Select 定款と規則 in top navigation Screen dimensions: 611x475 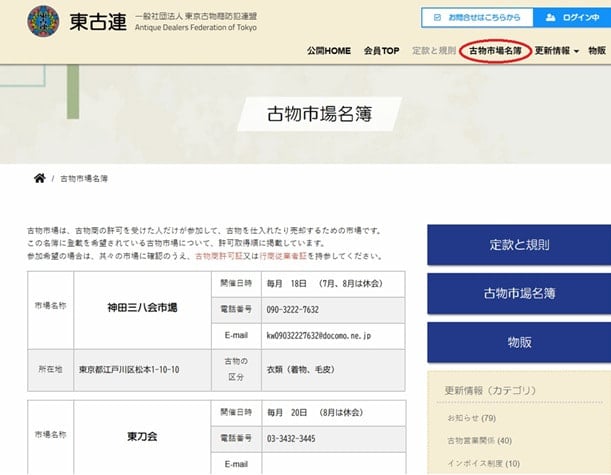pyautogui.click(x=433, y=50)
